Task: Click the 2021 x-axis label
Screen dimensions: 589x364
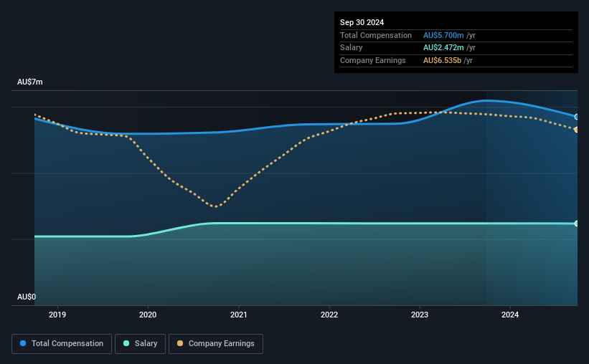Action: [238, 315]
